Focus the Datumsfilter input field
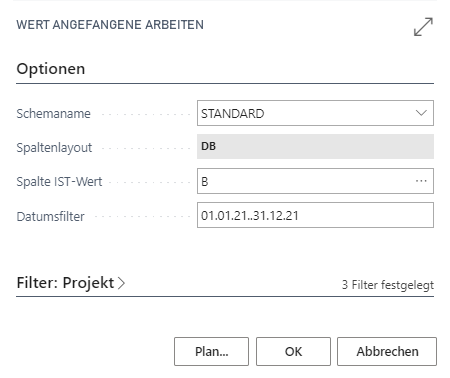 point(315,215)
